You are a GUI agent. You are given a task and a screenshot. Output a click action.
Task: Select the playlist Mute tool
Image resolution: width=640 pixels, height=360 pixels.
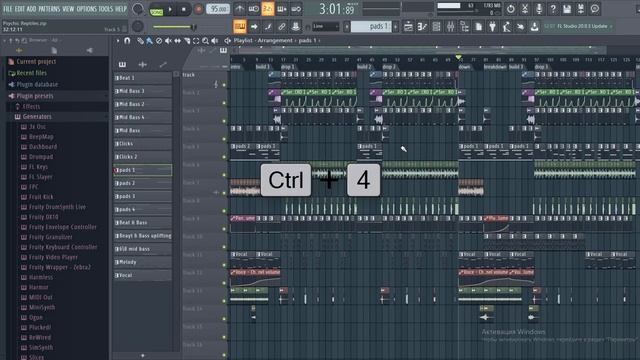[x=168, y=40]
